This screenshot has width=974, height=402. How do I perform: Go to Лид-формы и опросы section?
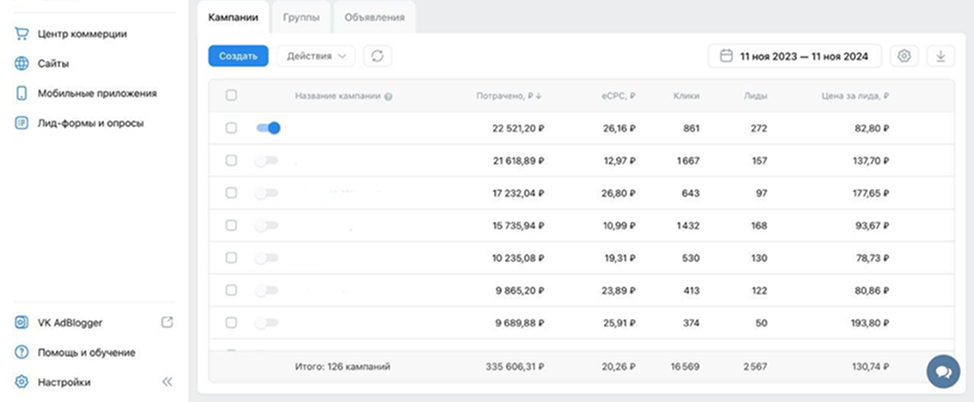click(90, 123)
